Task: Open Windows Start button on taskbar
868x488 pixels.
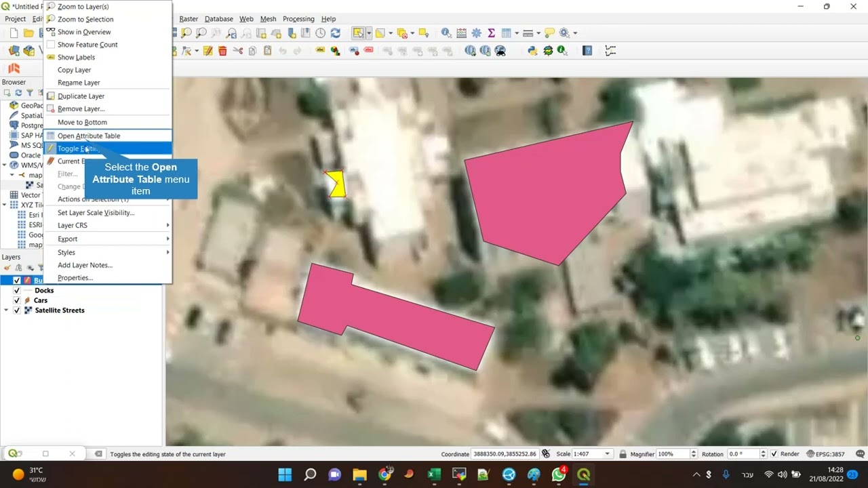Action: 285,474
